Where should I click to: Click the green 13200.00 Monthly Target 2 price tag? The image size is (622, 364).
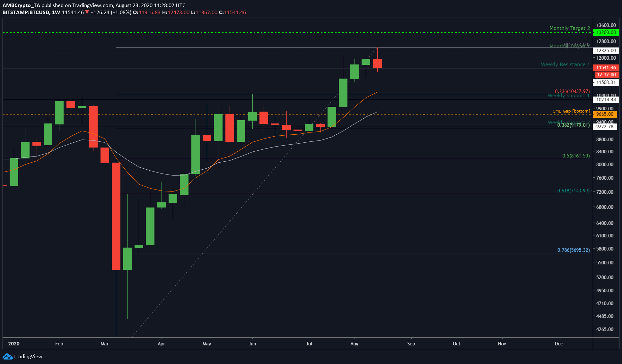(606, 32)
